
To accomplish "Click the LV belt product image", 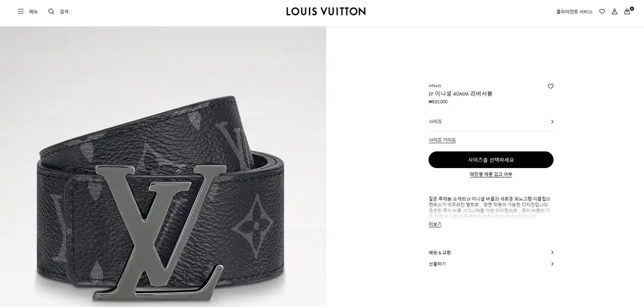I will tap(163, 167).
